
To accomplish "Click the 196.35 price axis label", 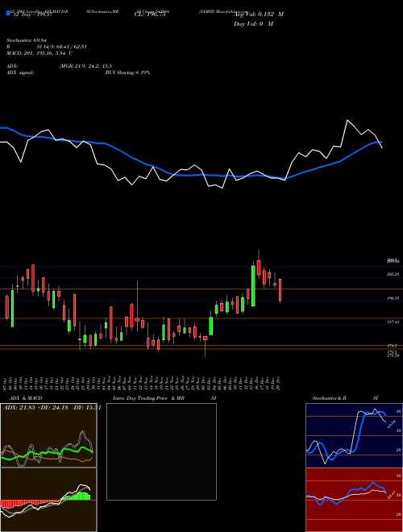I will point(393,298).
